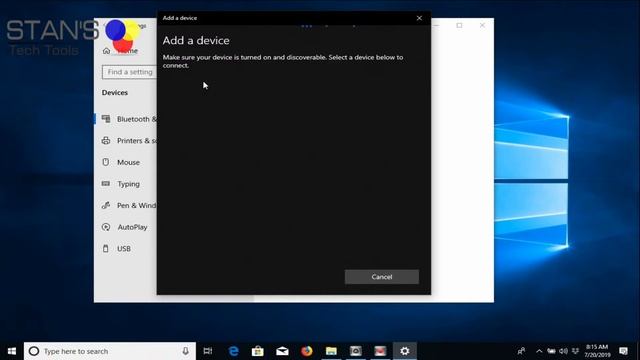Open the camera app on taskbar
The height and width of the screenshot is (360, 640).
click(356, 351)
